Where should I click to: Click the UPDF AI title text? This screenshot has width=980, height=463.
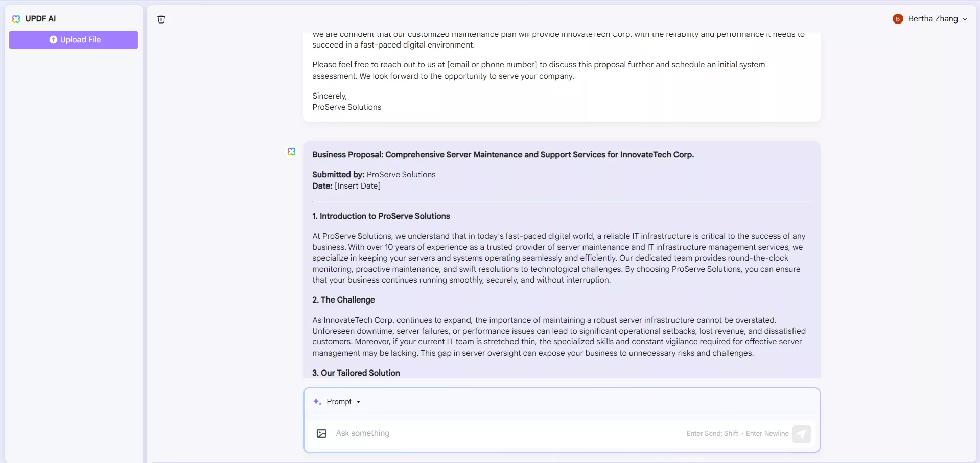(x=40, y=19)
